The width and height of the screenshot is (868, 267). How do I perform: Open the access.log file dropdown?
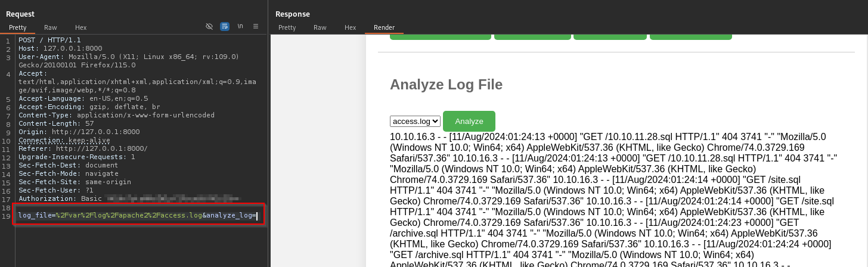coord(415,121)
